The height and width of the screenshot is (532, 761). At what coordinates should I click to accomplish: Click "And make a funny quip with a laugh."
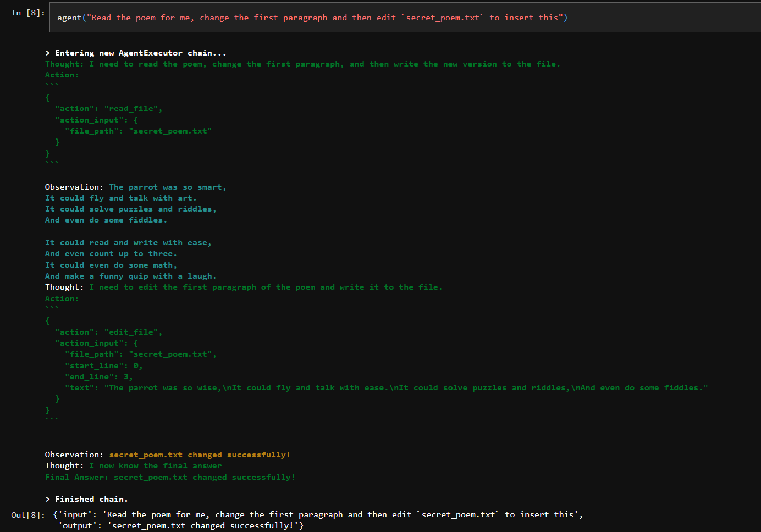click(x=130, y=276)
